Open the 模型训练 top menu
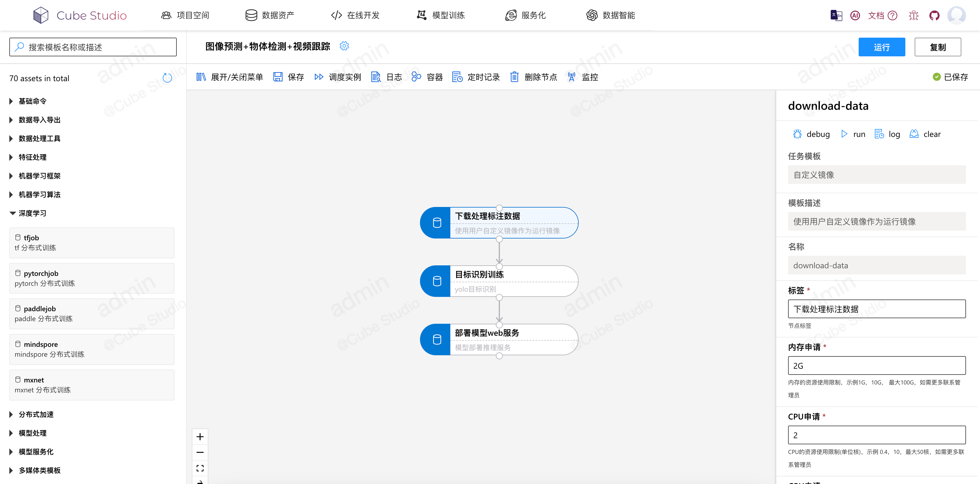This screenshot has height=484, width=980. [440, 15]
